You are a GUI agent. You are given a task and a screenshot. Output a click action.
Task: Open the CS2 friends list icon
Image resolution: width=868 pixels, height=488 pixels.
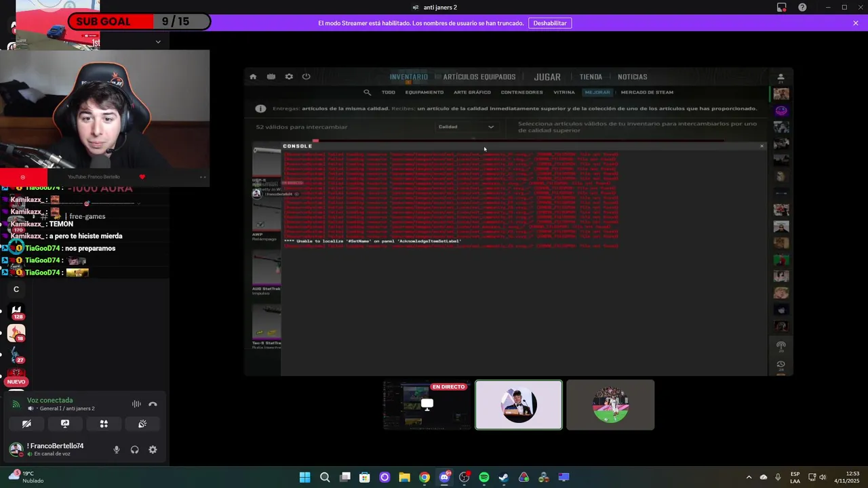click(x=781, y=77)
